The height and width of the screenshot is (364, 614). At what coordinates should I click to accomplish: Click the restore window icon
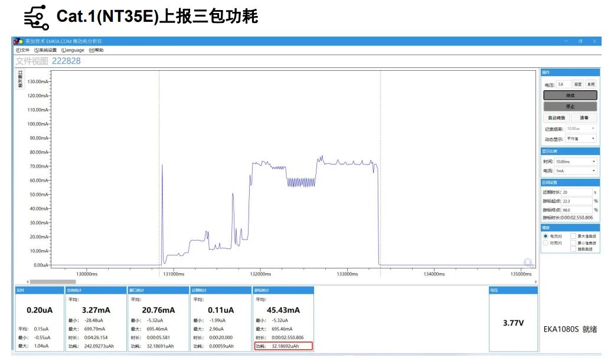[x=580, y=41]
